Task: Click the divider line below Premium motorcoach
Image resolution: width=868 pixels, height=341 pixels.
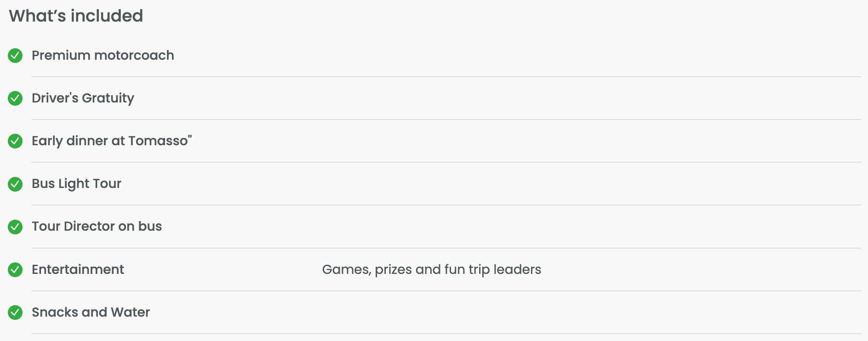Action: 446,77
